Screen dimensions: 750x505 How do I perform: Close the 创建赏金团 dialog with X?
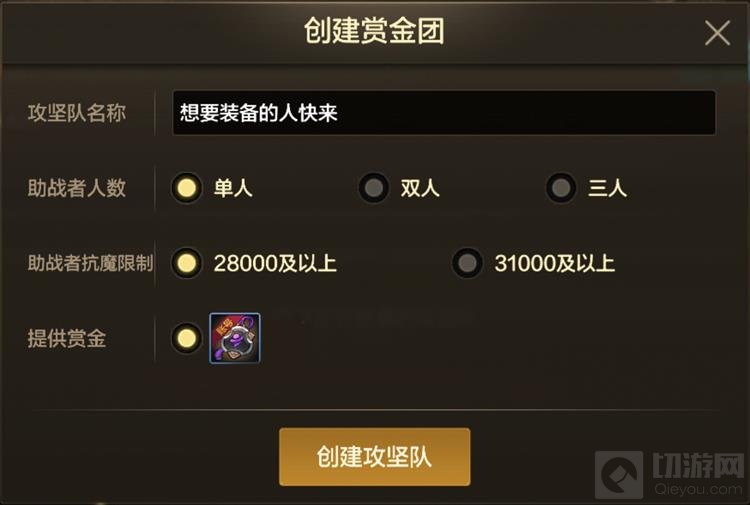coord(717,33)
